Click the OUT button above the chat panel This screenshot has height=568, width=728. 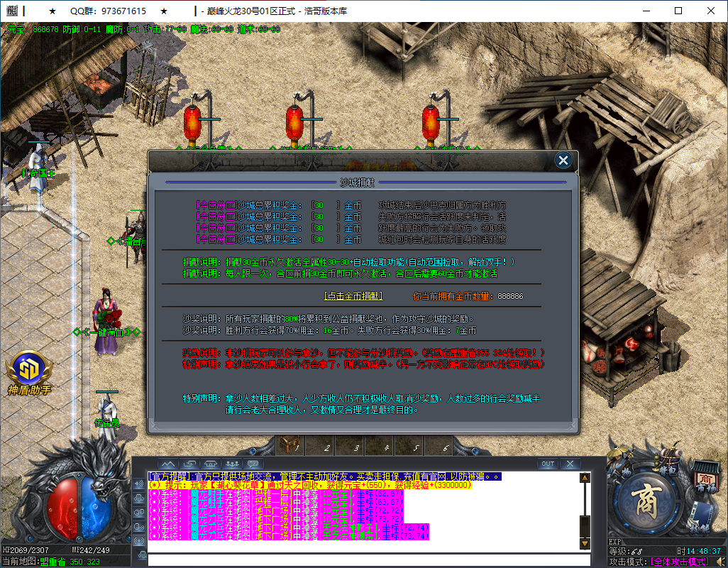click(x=546, y=464)
